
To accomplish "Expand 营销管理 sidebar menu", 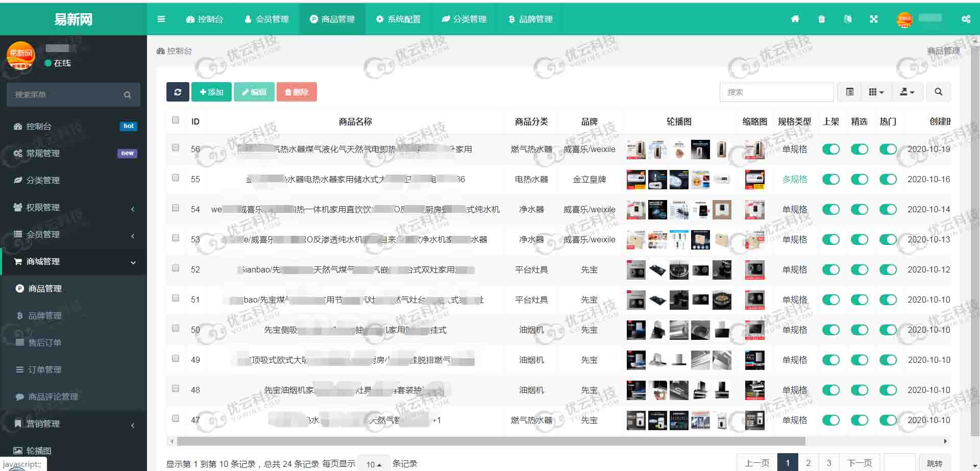I will click(x=73, y=424).
